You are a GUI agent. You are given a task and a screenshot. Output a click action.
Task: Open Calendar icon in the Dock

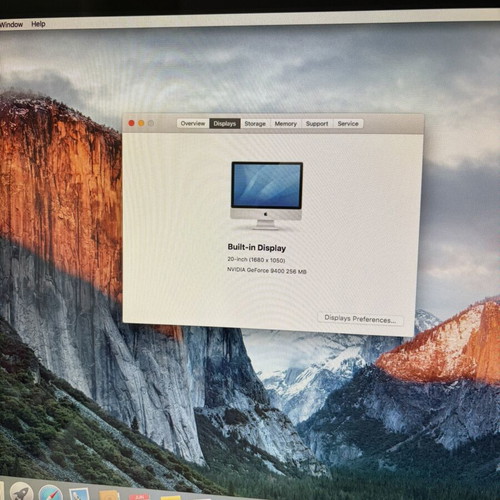coord(139,497)
